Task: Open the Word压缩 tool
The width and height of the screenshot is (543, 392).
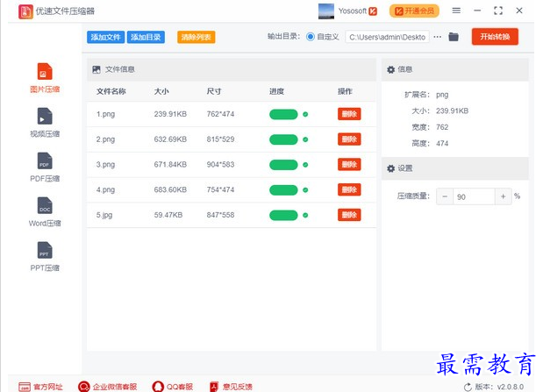Action: point(44,211)
